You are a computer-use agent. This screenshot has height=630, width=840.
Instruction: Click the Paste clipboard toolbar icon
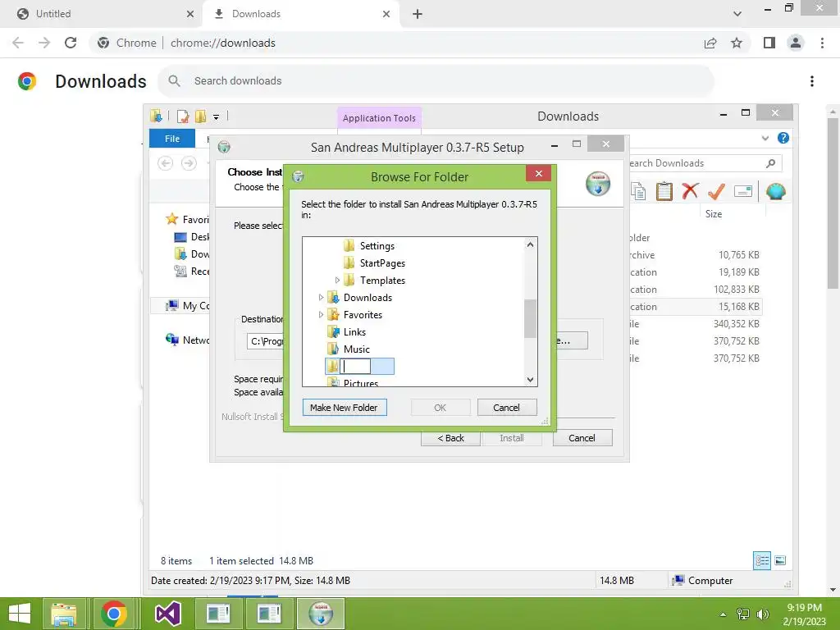point(664,191)
